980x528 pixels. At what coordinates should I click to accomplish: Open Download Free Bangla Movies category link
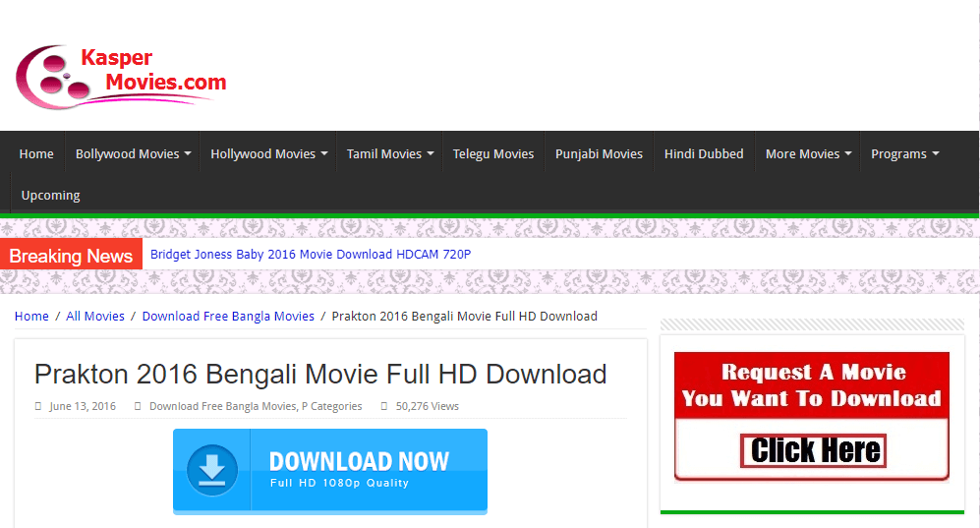pyautogui.click(x=222, y=406)
